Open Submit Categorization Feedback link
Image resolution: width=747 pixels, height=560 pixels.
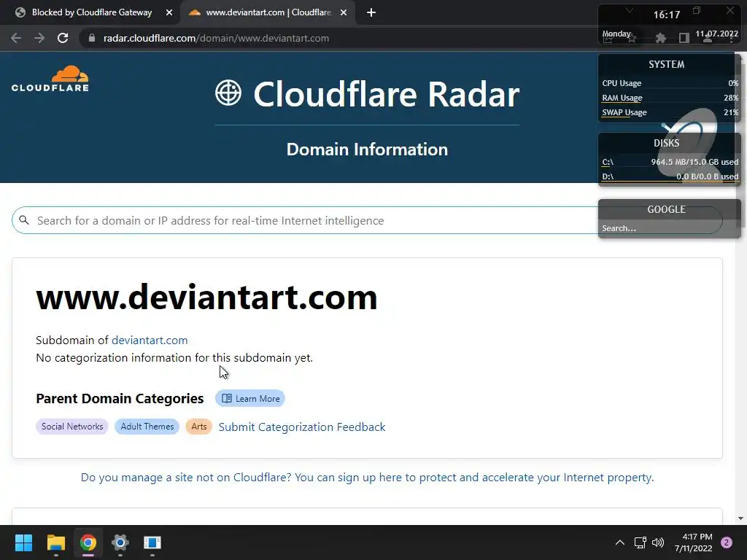click(x=302, y=427)
